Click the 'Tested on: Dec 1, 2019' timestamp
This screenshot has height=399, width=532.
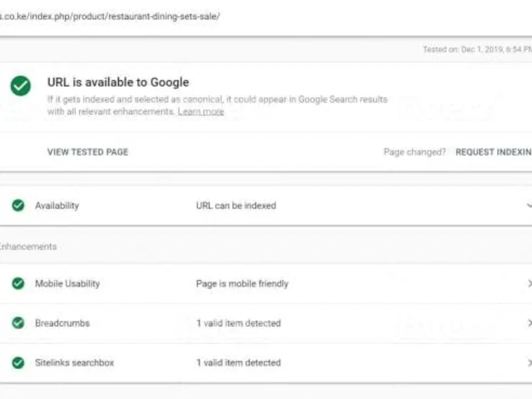(x=477, y=49)
